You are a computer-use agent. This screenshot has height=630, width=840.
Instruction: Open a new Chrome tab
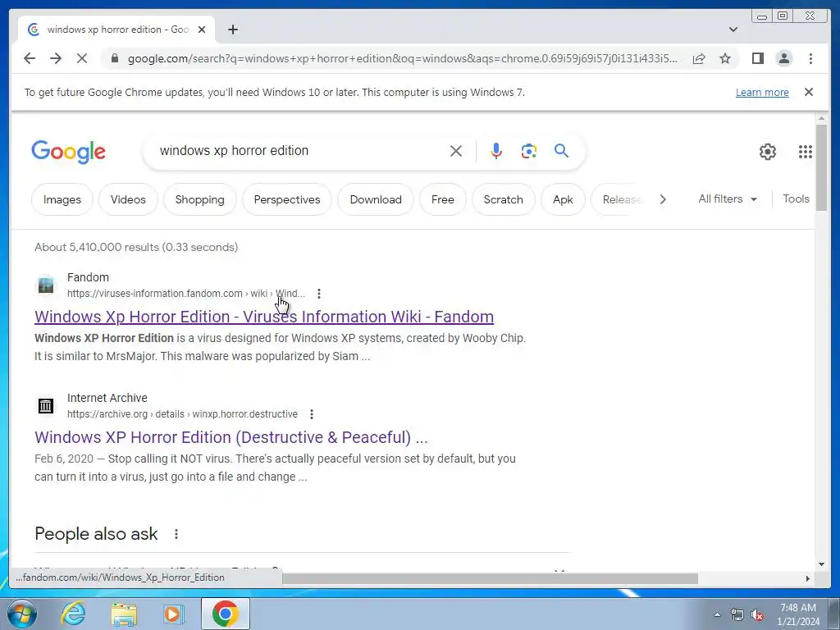(232, 30)
